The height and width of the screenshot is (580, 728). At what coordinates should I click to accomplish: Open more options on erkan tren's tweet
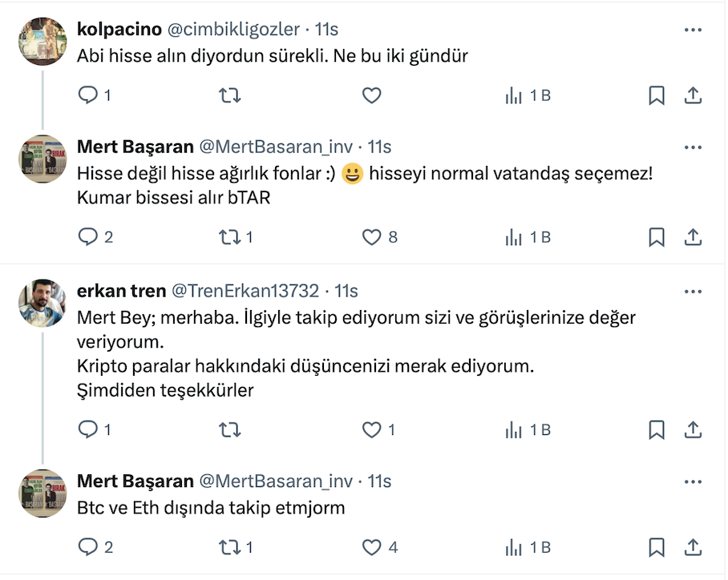pyautogui.click(x=693, y=291)
